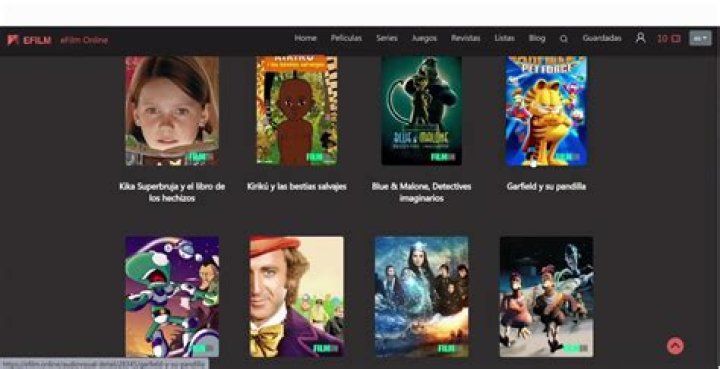
Task: Select the Willy Wonka top hat poster
Action: point(297,296)
